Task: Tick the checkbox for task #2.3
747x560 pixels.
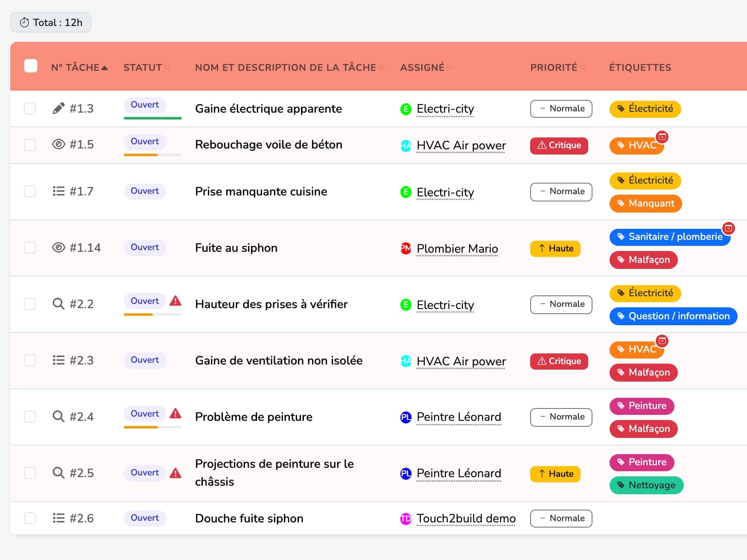Action: tap(30, 360)
